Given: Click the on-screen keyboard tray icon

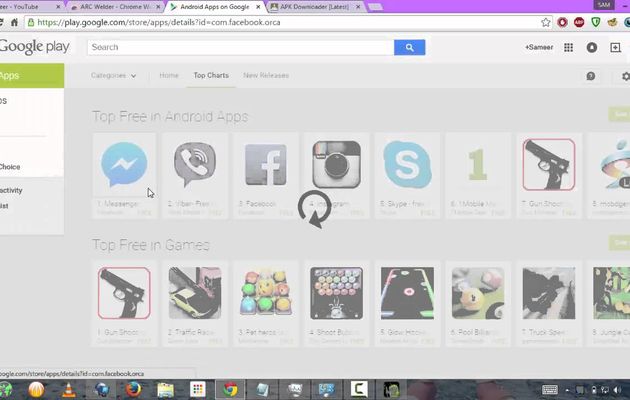Looking at the screenshot, I should 550,390.
